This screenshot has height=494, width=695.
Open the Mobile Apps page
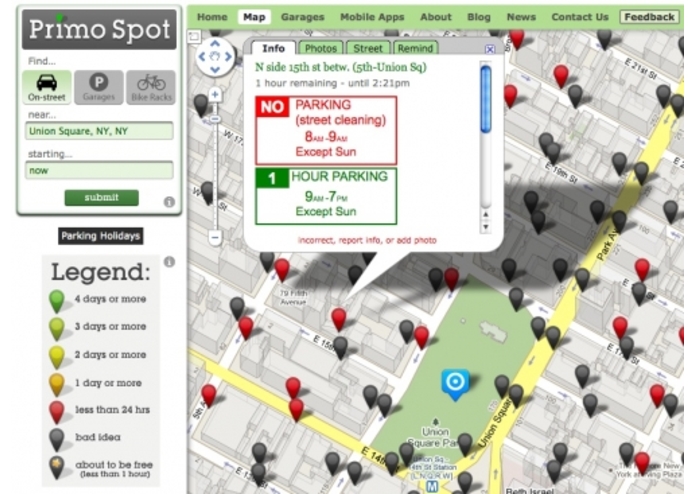pos(372,17)
